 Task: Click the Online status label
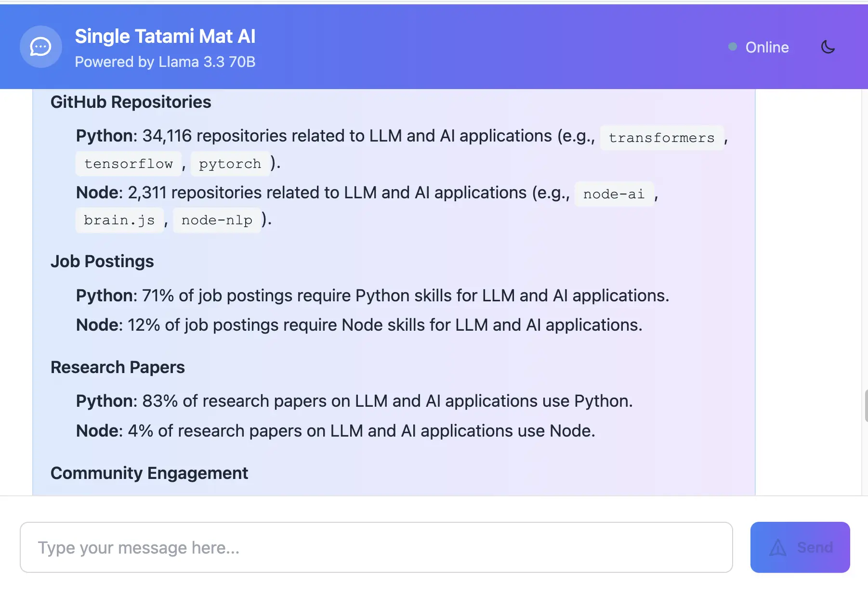tap(767, 47)
